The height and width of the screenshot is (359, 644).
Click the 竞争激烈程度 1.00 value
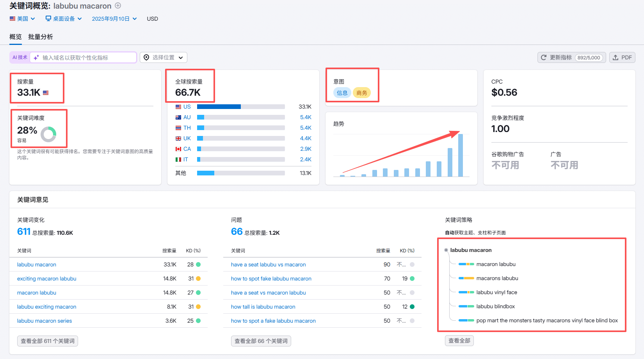coord(500,129)
